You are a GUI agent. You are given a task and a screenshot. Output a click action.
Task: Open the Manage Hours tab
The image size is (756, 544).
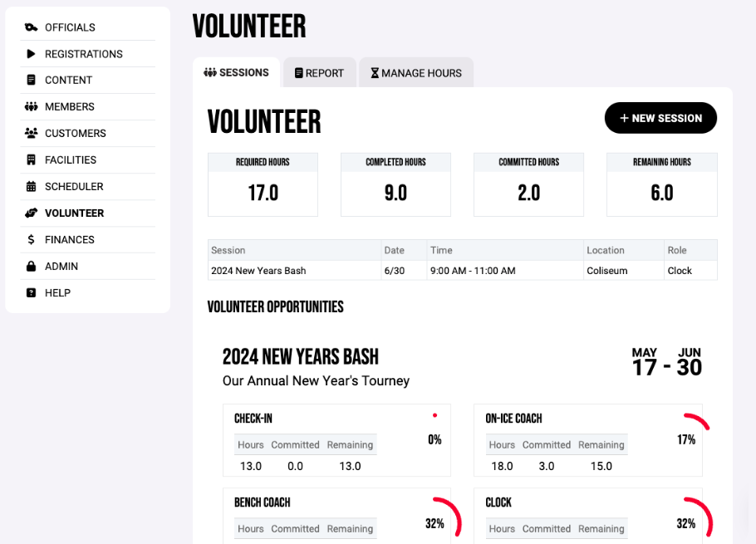[415, 73]
